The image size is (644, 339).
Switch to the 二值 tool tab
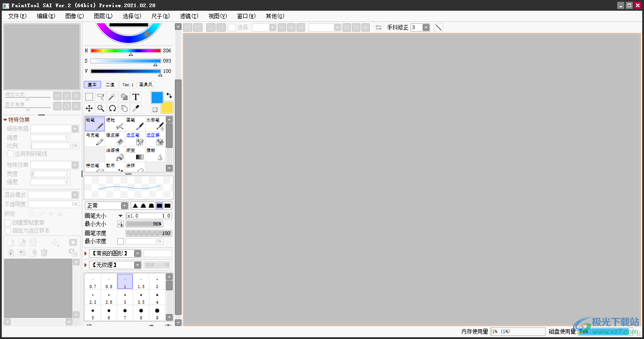coord(110,84)
